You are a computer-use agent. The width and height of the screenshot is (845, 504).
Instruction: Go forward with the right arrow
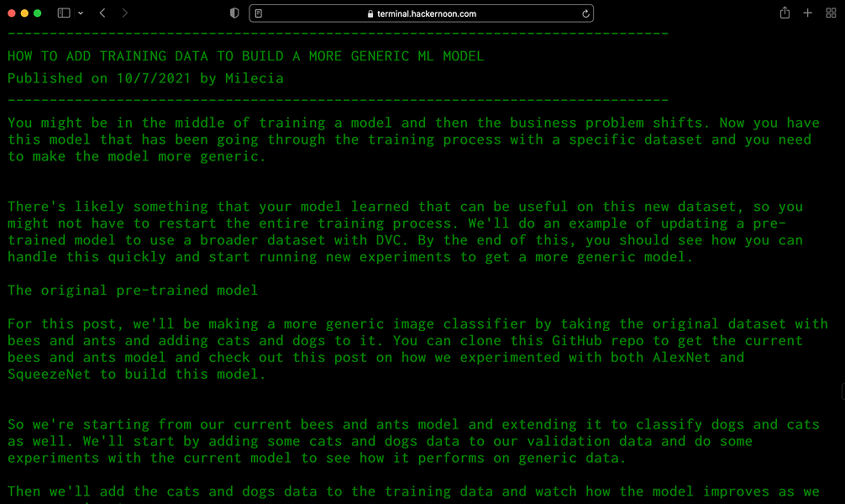tap(125, 13)
